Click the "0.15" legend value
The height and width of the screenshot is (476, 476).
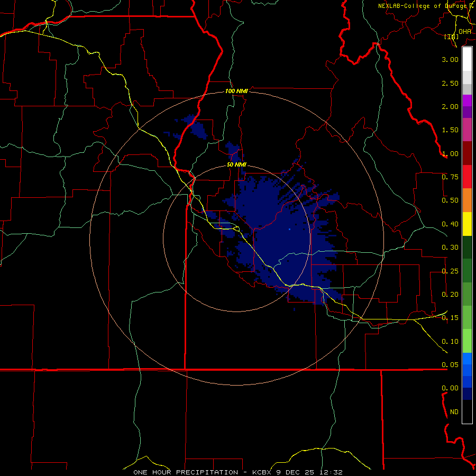click(x=450, y=318)
